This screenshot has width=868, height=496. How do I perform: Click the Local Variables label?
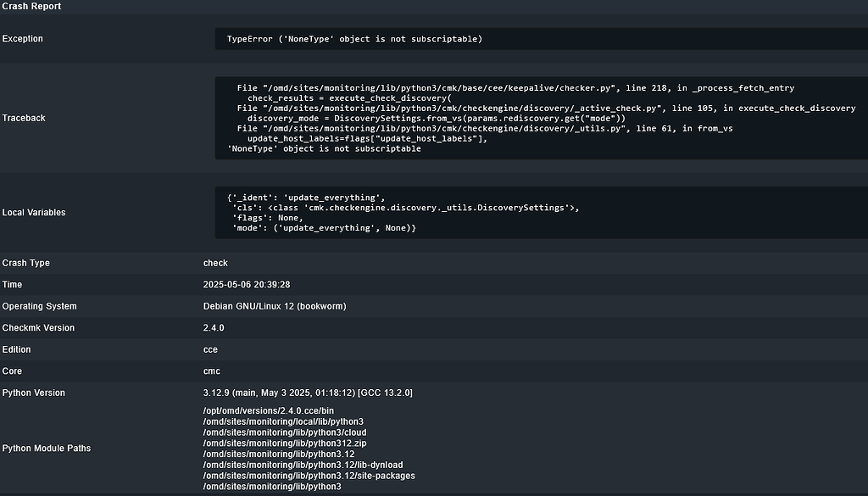pyautogui.click(x=32, y=212)
